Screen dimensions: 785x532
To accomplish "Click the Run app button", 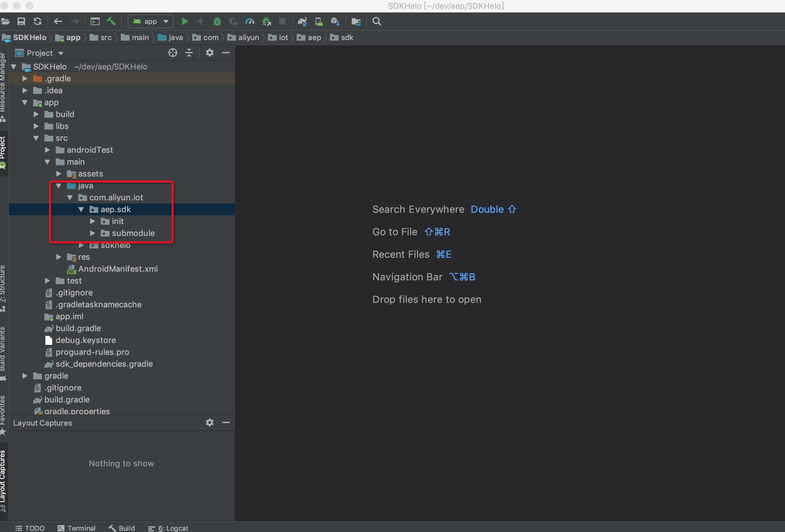I will (184, 21).
